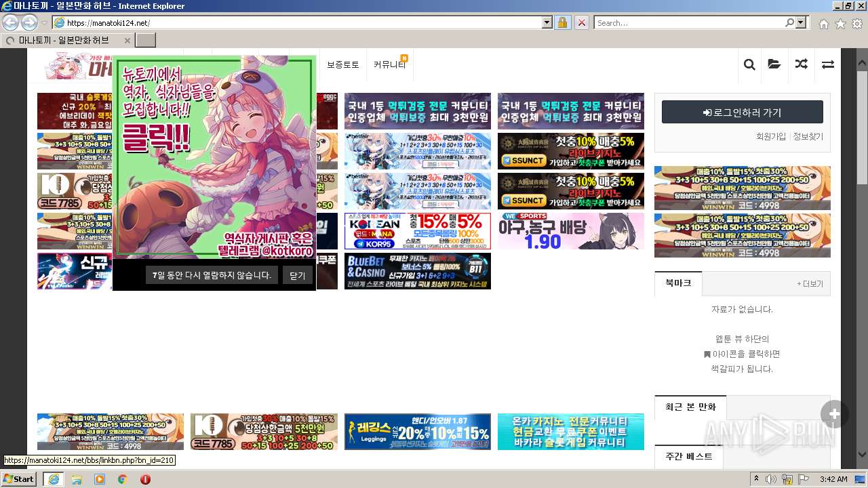This screenshot has width=868, height=488.
Task: Click the stop loading X button
Action: point(581,22)
